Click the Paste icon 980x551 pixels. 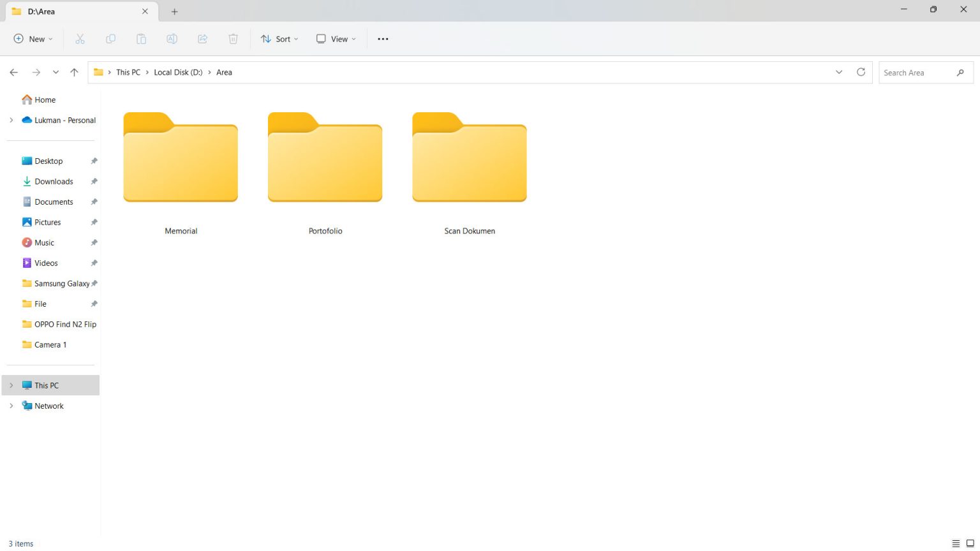coord(141,39)
